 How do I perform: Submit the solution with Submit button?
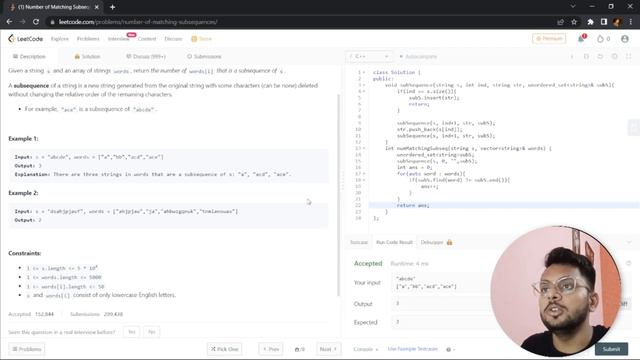(x=611, y=349)
